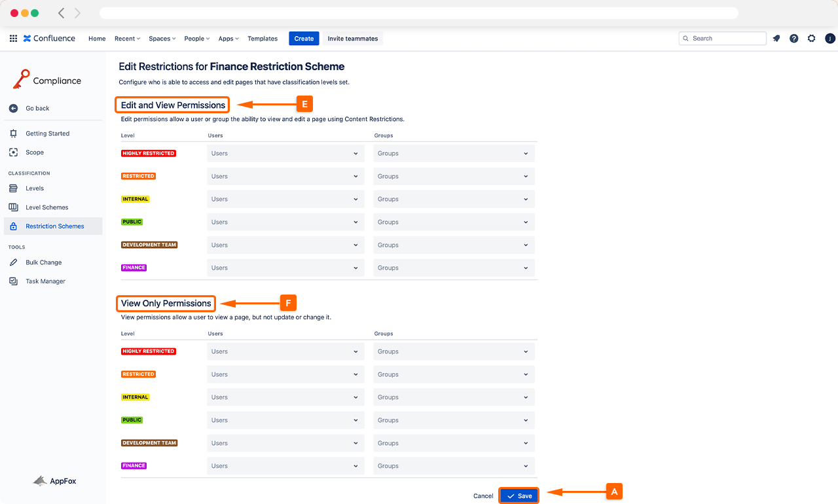
Task: Select Getting Started in the sidebar
Action: 47,134
